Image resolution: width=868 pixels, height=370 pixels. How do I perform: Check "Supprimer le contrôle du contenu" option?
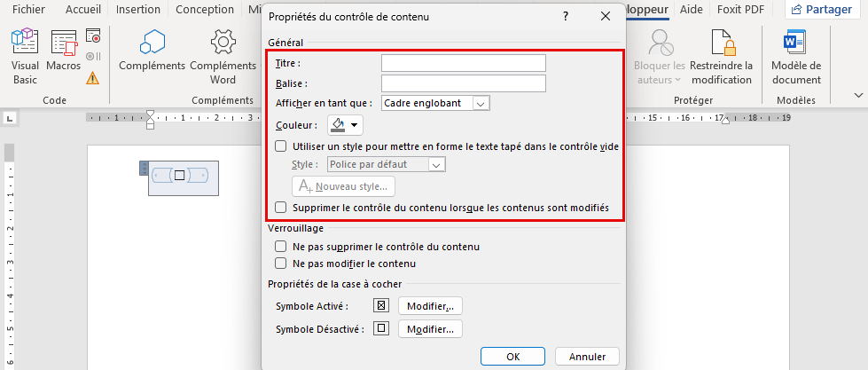pos(281,208)
